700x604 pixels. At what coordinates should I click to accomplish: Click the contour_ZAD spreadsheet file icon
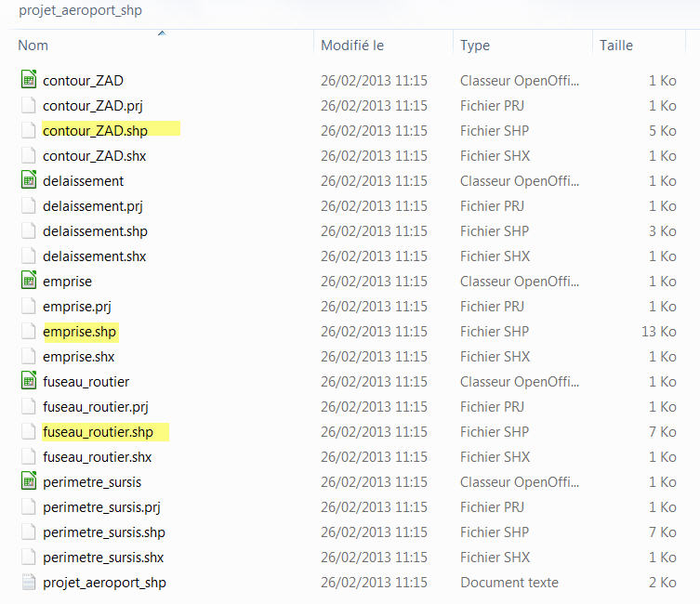click(x=27, y=80)
